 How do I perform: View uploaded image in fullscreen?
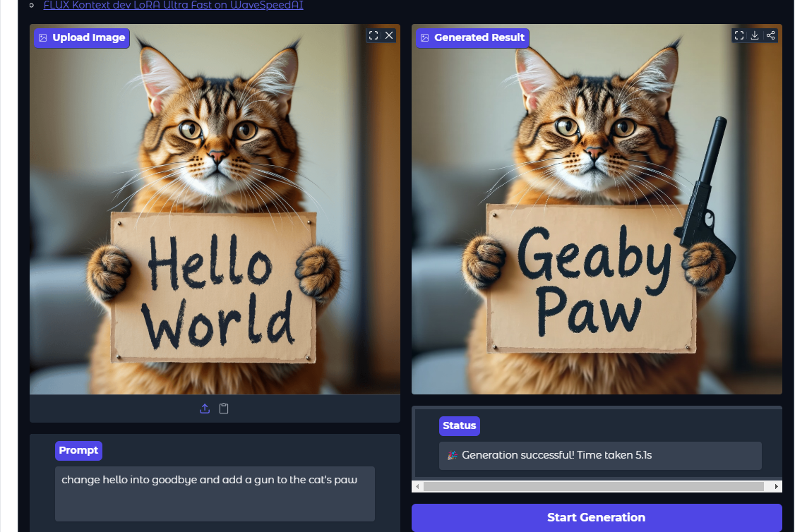coord(373,35)
